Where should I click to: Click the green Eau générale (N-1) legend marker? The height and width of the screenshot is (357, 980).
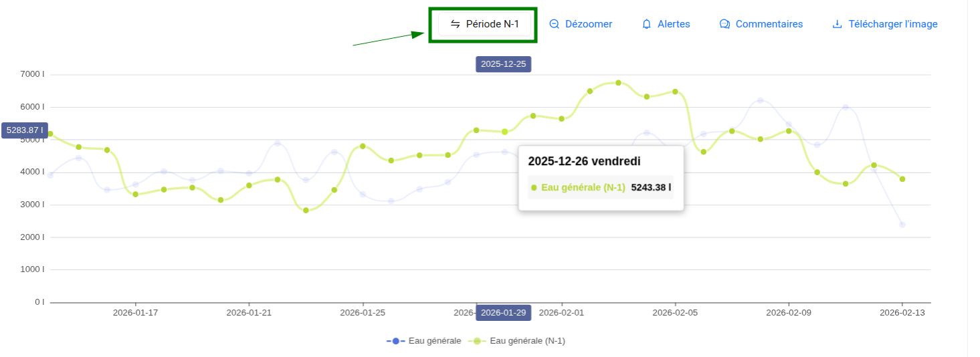click(477, 341)
